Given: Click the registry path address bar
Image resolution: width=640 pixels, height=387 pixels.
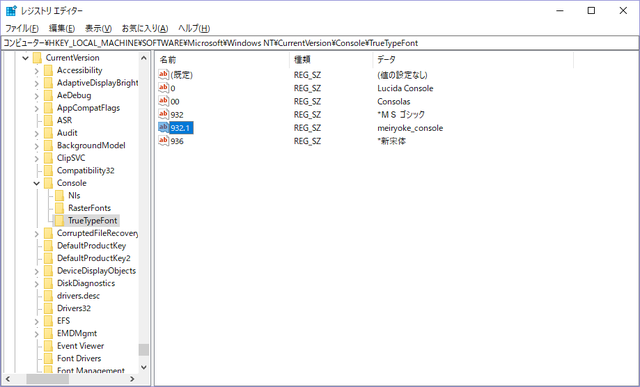Looking at the screenshot, I should coord(320,43).
